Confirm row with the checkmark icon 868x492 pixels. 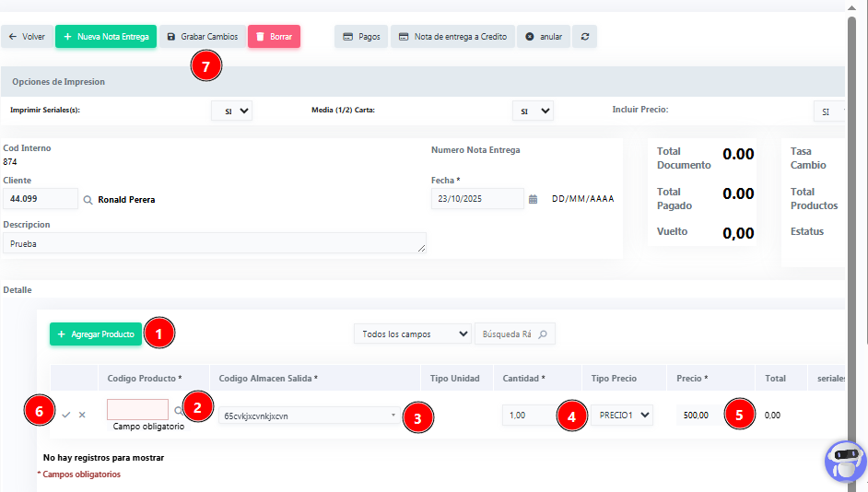[x=66, y=415]
